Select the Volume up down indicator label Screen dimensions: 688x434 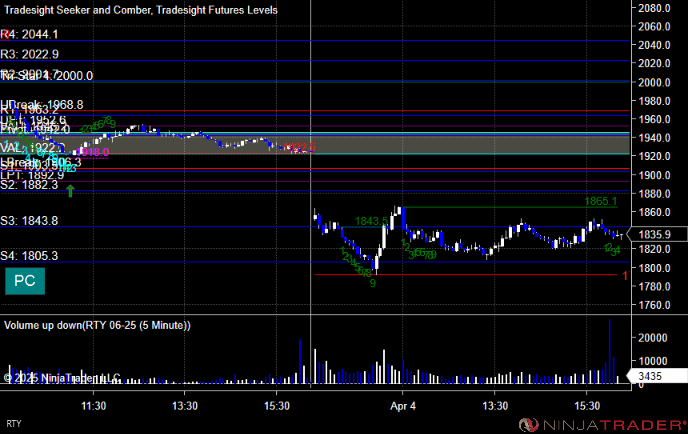coord(97,325)
